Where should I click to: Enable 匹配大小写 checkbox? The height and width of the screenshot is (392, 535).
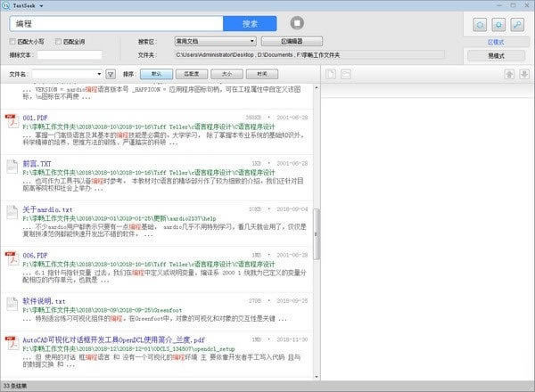click(12, 41)
